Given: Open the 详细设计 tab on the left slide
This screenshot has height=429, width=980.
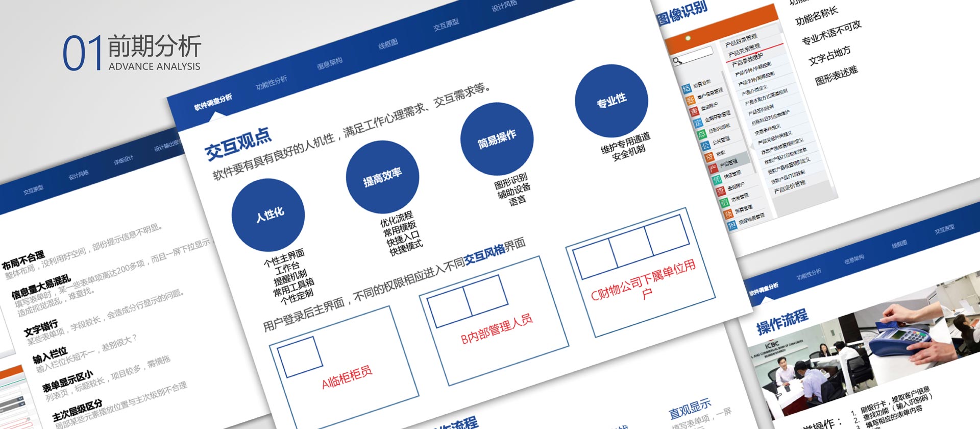Looking at the screenshot, I should point(124,160).
